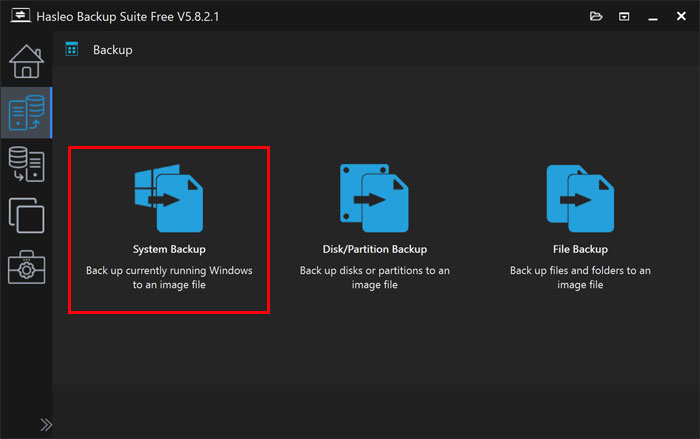The height and width of the screenshot is (439, 700).
Task: Open the Tools toolbox in sidebar
Action: 26,267
